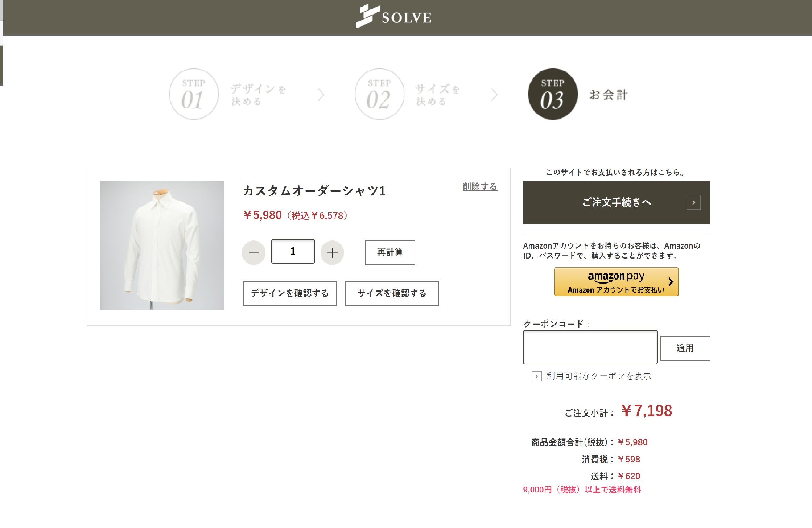This screenshot has height=528, width=812.
Task: Click arrow icon on ご注文手続きへ button
Action: [693, 202]
